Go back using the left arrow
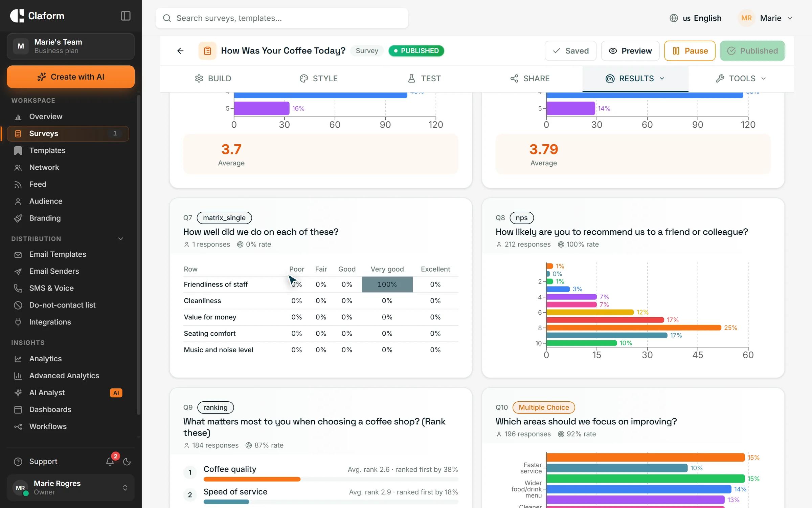Viewport: 812px width, 508px height. coord(180,51)
